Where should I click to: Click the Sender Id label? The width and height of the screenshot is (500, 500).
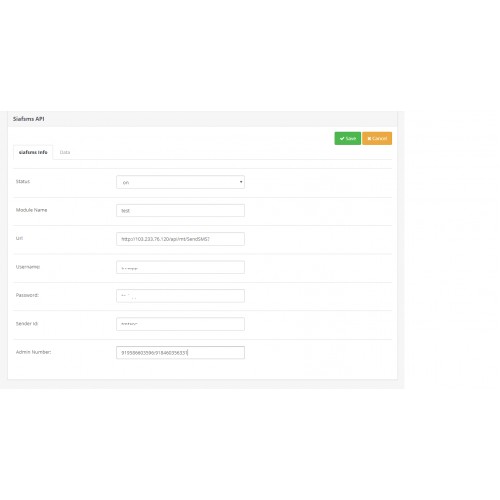pyautogui.click(x=27, y=324)
